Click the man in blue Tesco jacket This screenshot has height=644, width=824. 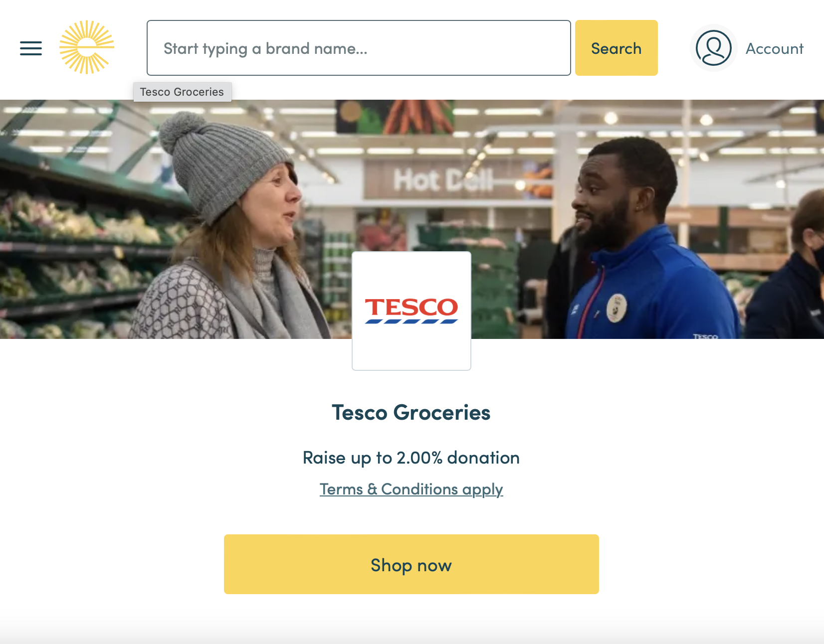point(648,239)
